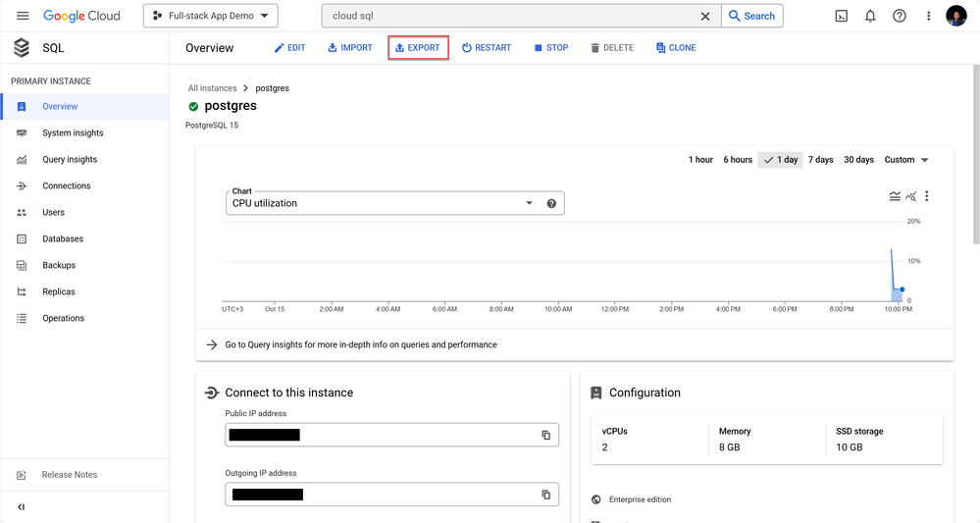
Task: Copy the Outgoing IP address
Action: (x=545, y=495)
